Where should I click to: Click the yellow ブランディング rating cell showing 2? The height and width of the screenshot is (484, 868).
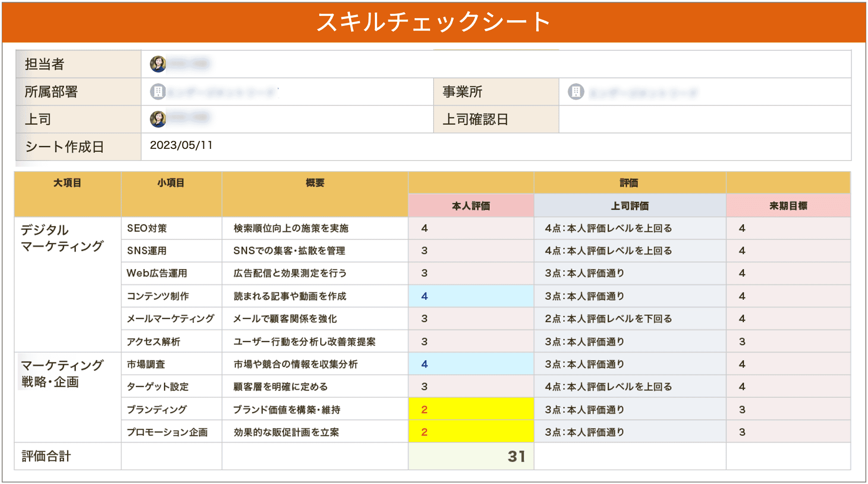471,409
